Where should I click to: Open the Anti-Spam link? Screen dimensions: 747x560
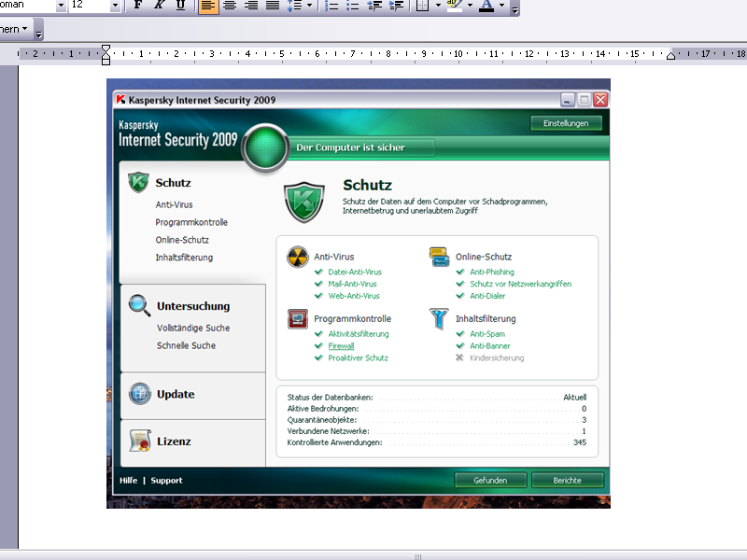487,334
